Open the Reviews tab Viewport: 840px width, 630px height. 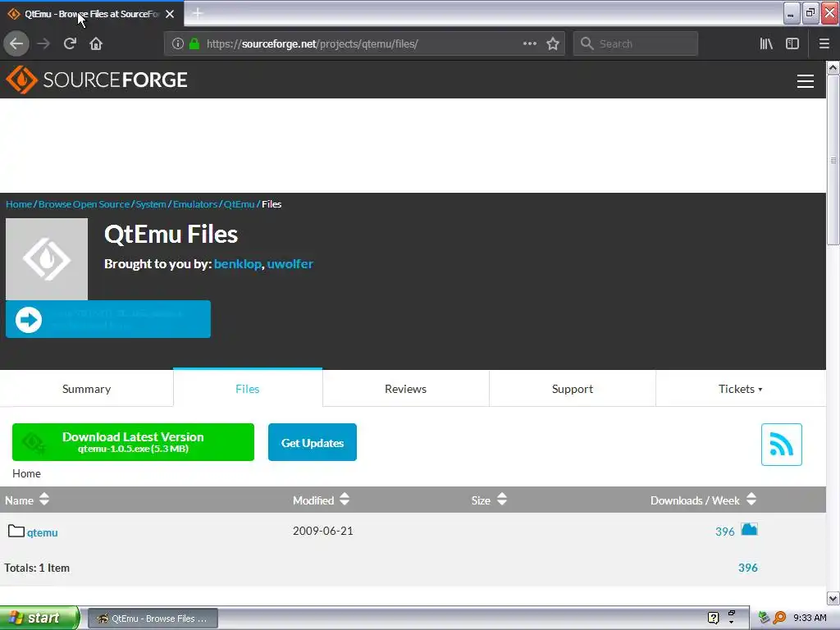click(x=405, y=389)
